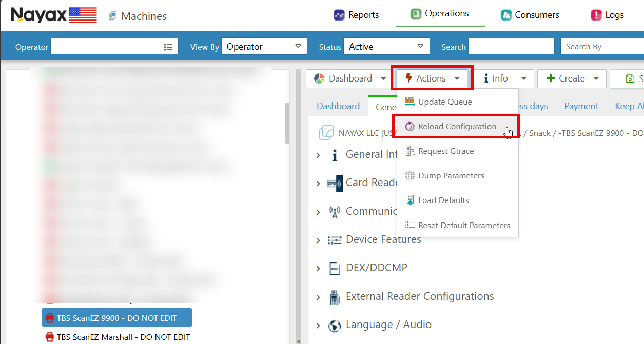The height and width of the screenshot is (344, 644).
Task: Open the Dashboard button dropdown arrow
Action: pos(383,78)
